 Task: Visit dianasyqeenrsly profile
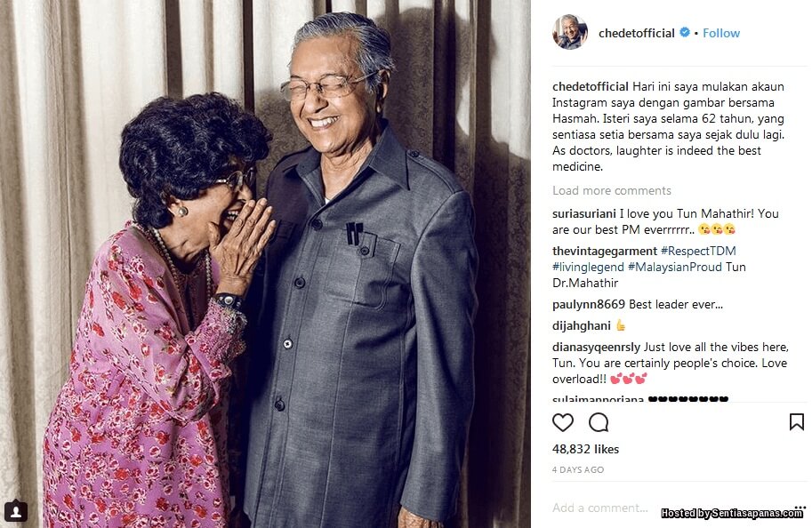coord(597,348)
